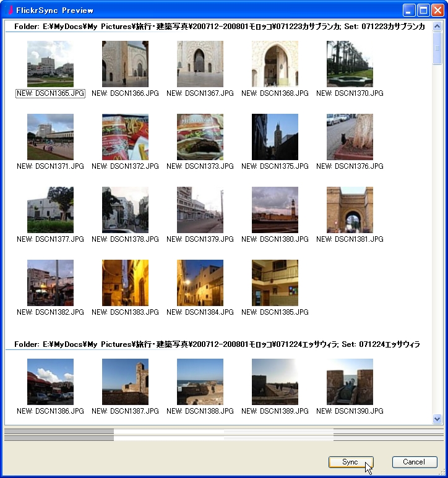The width and height of the screenshot is (448, 478).
Task: Select the DSCN1381.JPG gate thumbnail
Action: point(350,210)
